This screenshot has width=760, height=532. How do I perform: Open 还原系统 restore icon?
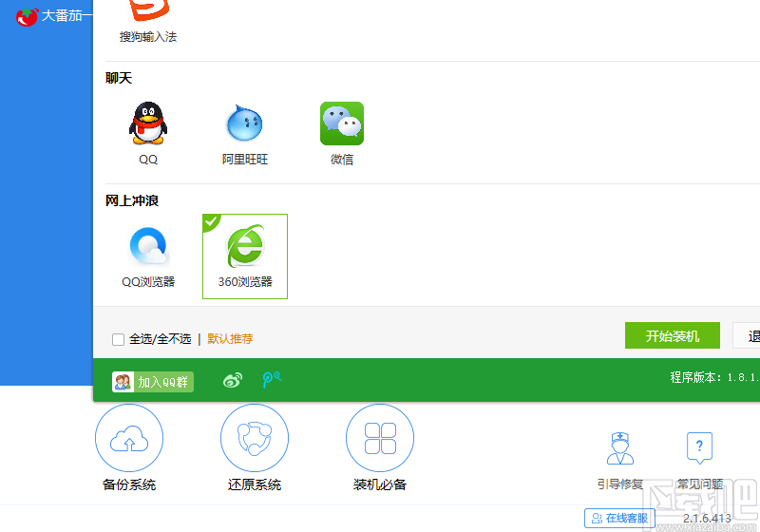coord(255,438)
